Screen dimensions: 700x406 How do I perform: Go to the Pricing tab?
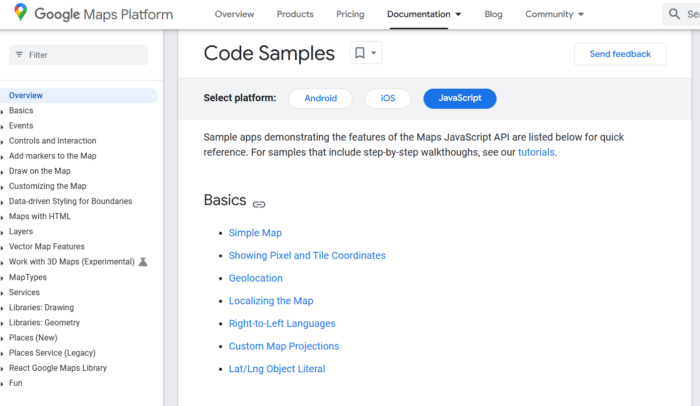click(350, 15)
